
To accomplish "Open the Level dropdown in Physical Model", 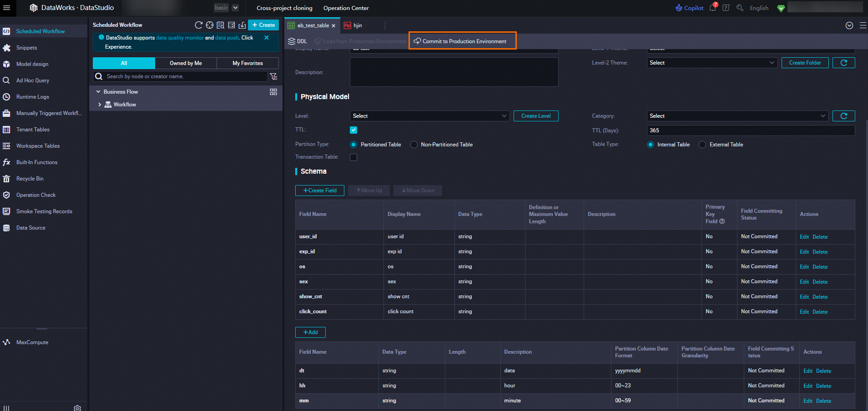I will click(x=429, y=116).
